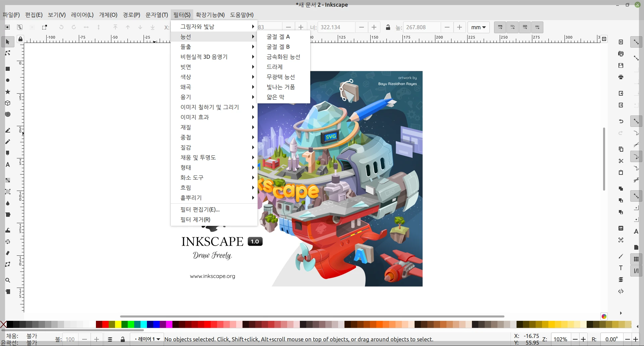This screenshot has height=346, width=644.
Task: Toggle the guide lock at ruler corner
Action: (20, 39)
